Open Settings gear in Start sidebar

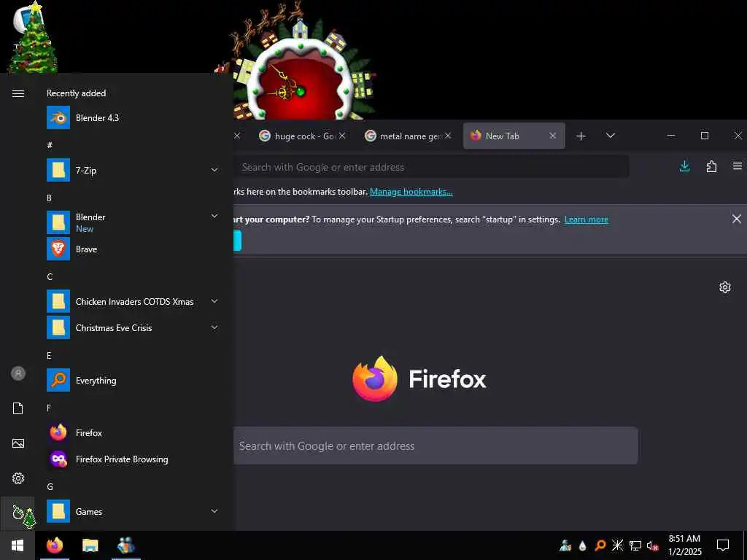18,478
